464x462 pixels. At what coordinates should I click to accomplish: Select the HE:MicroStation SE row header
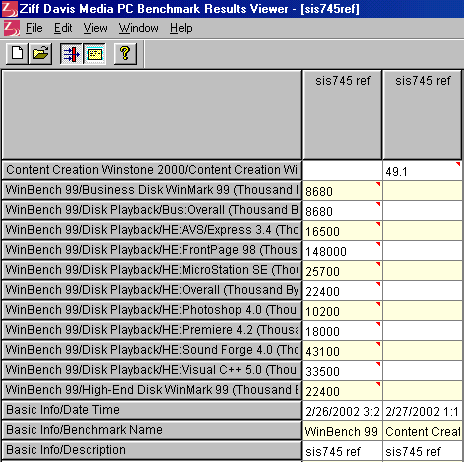[x=152, y=270]
